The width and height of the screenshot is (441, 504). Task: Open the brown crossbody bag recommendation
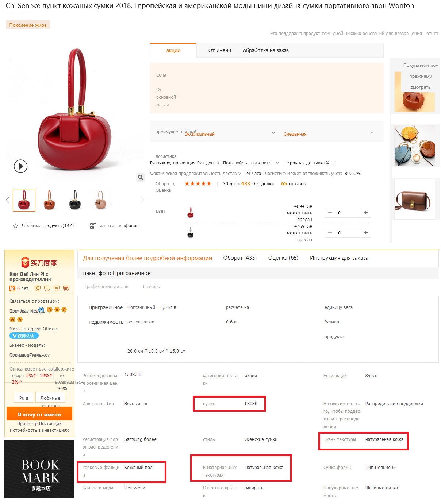point(414,199)
